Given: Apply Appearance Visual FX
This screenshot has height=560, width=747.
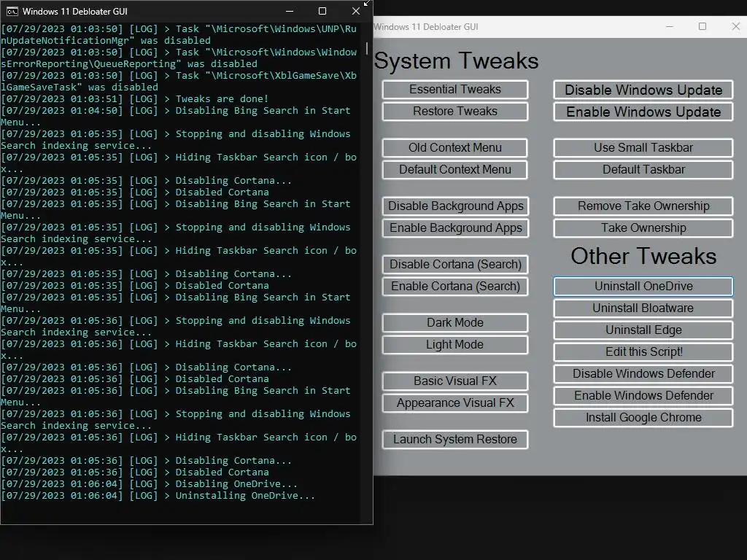Looking at the screenshot, I should tap(455, 402).
